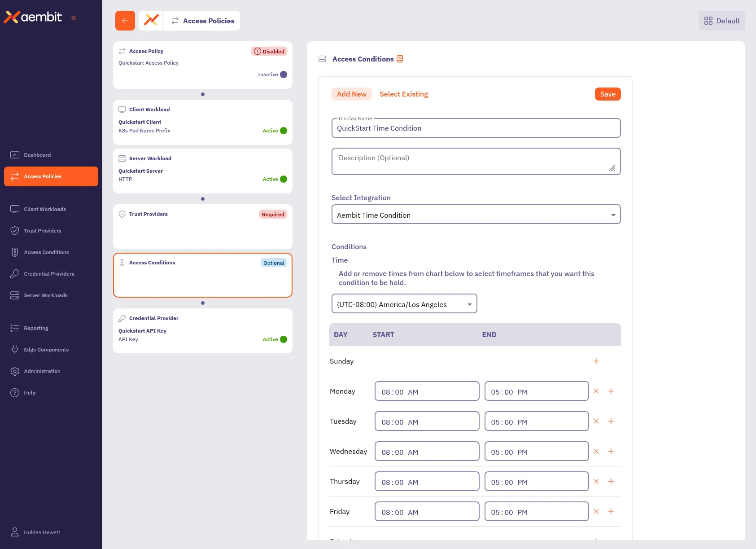
Task: Open documentation beside the Access Conditions heading
Action: pos(400,58)
